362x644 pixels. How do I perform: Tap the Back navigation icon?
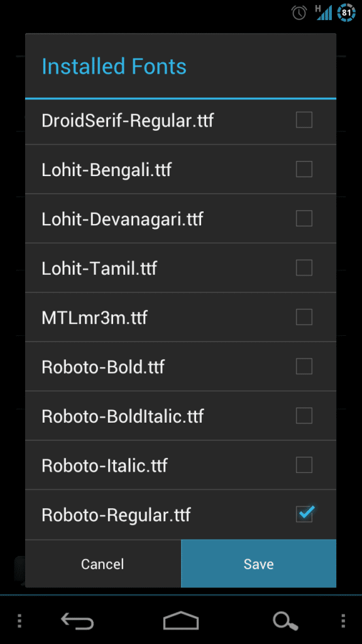(x=77, y=619)
